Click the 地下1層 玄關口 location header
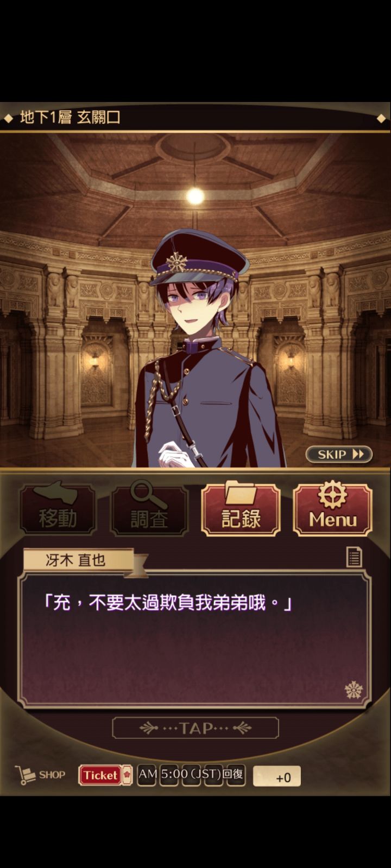The height and width of the screenshot is (868, 391). pyautogui.click(x=70, y=117)
